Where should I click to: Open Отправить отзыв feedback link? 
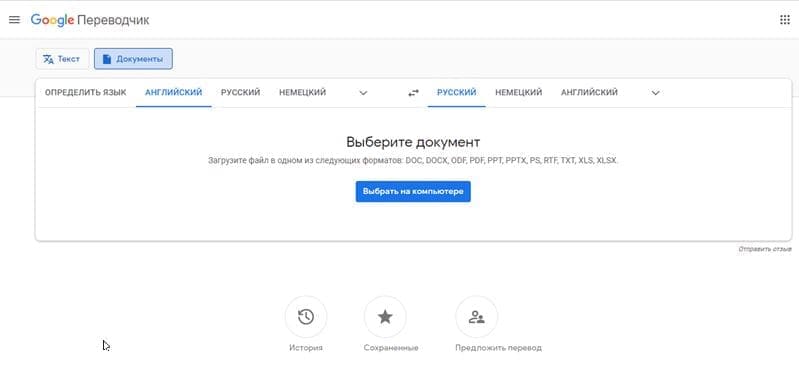tap(765, 249)
